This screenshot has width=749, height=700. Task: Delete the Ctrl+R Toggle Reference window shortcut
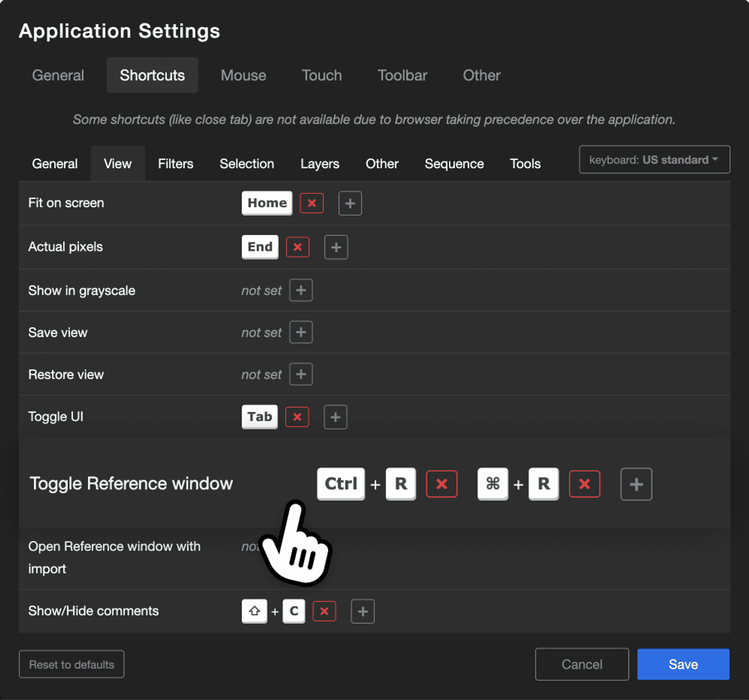coord(442,484)
